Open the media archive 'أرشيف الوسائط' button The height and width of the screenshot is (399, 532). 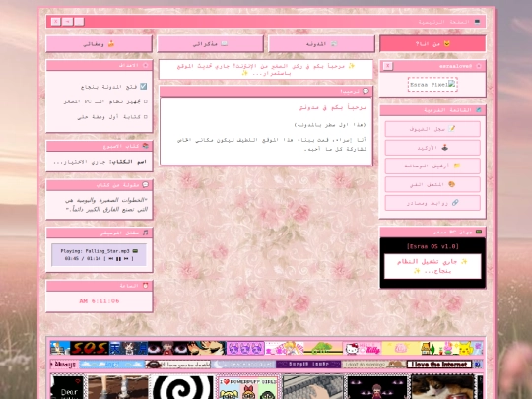click(x=432, y=166)
